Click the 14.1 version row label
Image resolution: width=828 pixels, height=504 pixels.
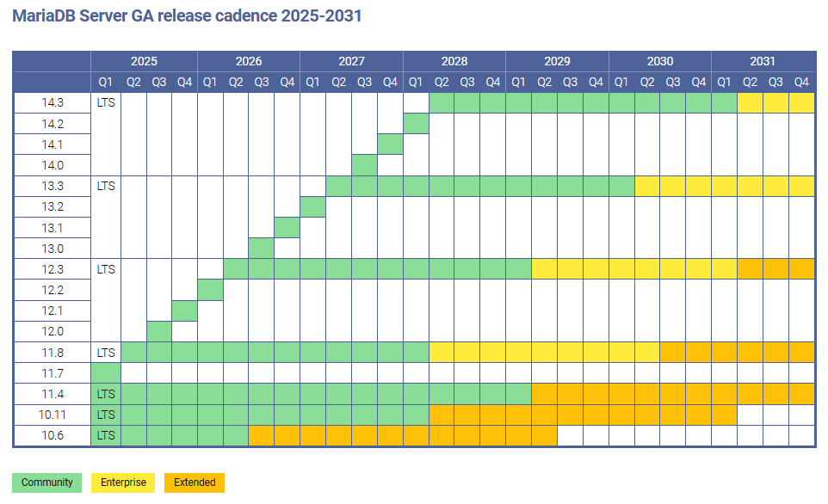coord(53,144)
